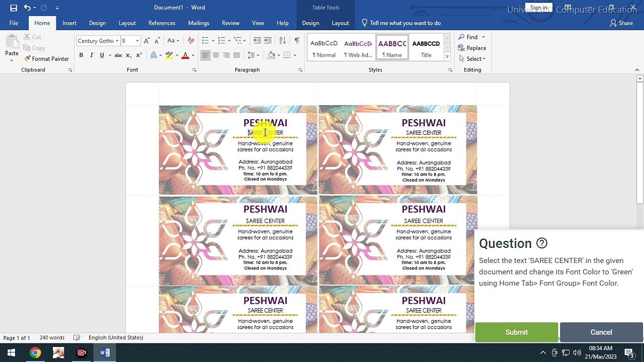Open line and paragraph spacing dropdown
This screenshot has width=644, height=362.
tap(254, 55)
